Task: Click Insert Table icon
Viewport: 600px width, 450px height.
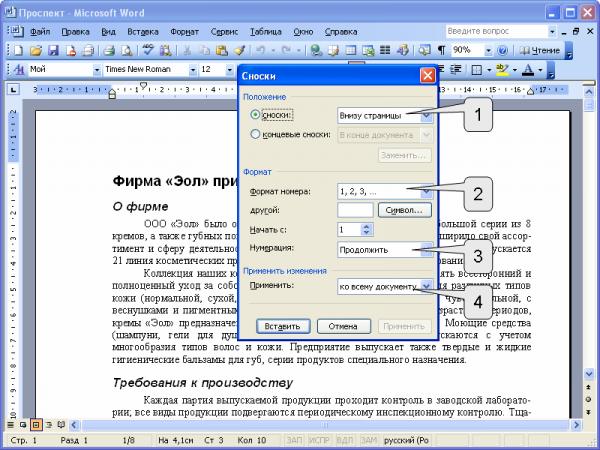Action: click(x=351, y=51)
